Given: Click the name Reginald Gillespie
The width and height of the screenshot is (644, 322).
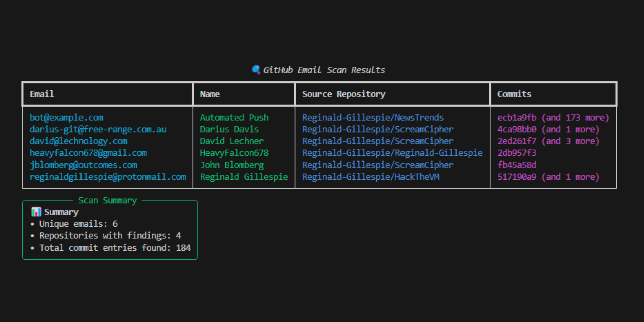Looking at the screenshot, I should tap(244, 177).
